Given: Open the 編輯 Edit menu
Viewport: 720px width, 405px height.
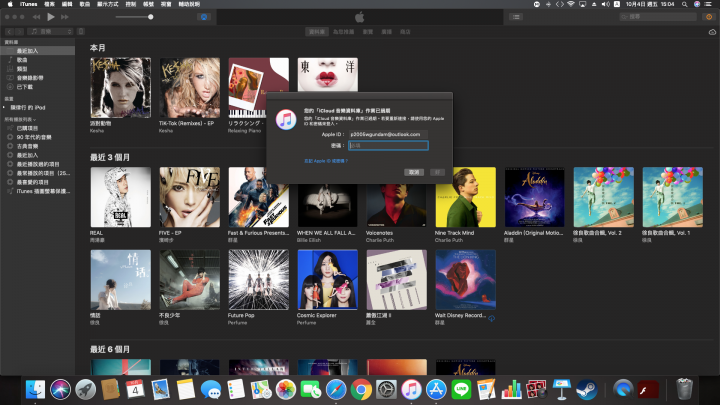Looking at the screenshot, I should click(x=67, y=4).
